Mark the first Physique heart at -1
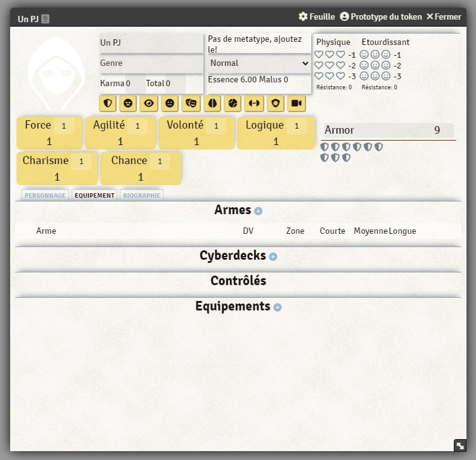This screenshot has height=460, width=476. (319, 55)
